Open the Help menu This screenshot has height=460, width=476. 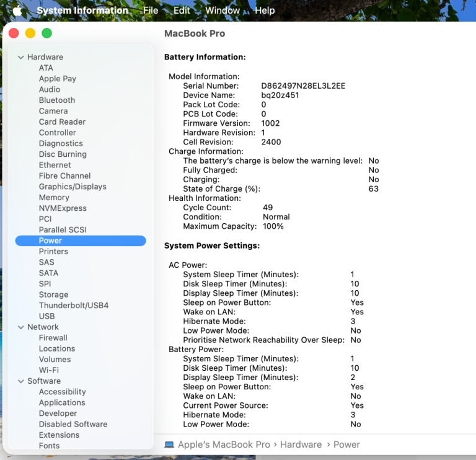point(265,11)
